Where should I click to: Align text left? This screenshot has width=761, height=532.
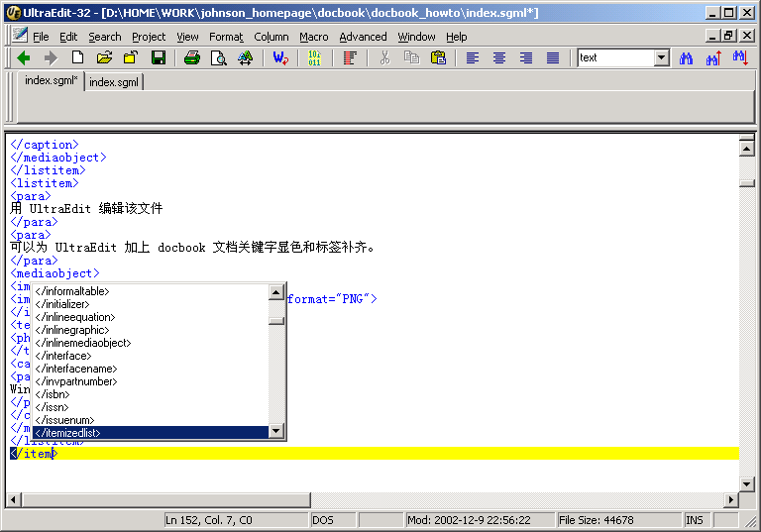473,58
